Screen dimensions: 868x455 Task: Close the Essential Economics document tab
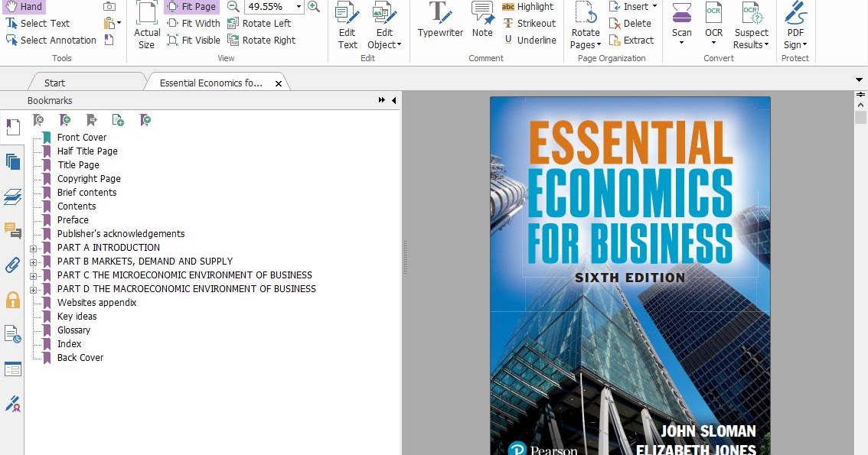point(279,83)
